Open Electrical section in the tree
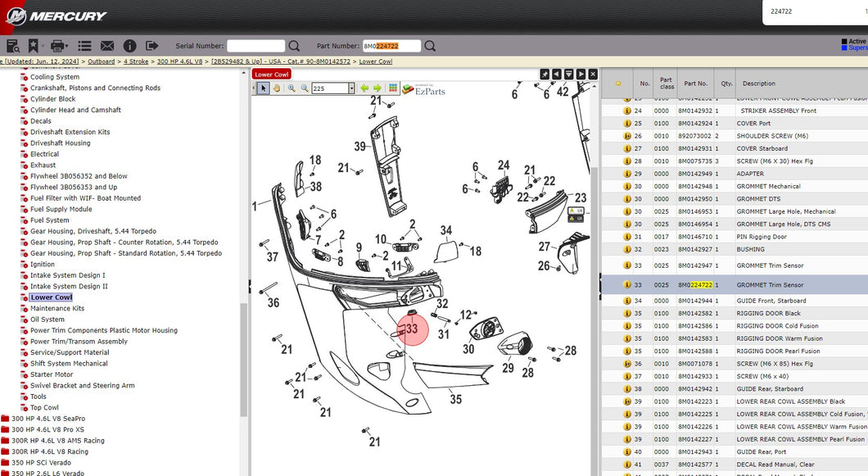Image resolution: width=868 pixels, height=476 pixels. click(x=45, y=154)
